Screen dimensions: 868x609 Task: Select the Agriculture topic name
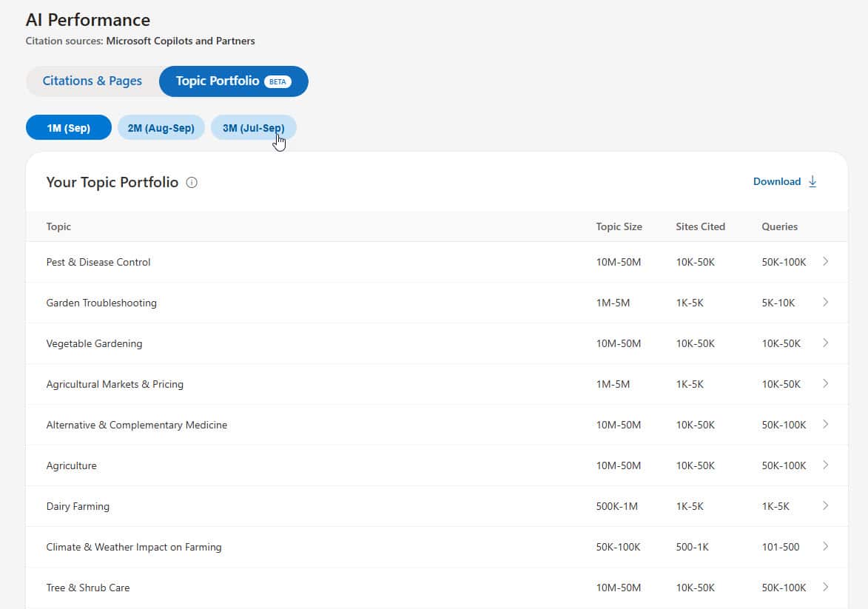click(72, 465)
